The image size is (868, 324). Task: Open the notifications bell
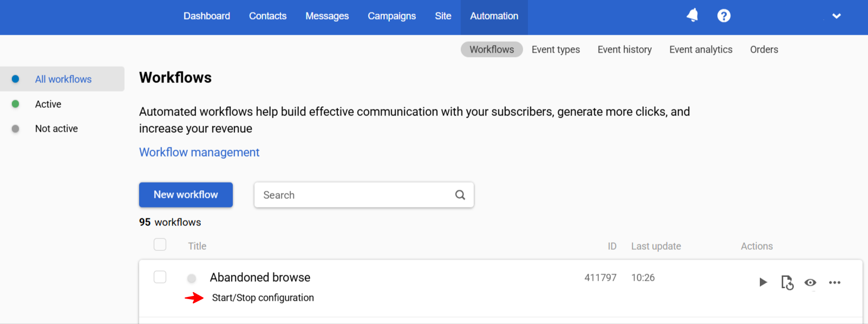(x=692, y=16)
